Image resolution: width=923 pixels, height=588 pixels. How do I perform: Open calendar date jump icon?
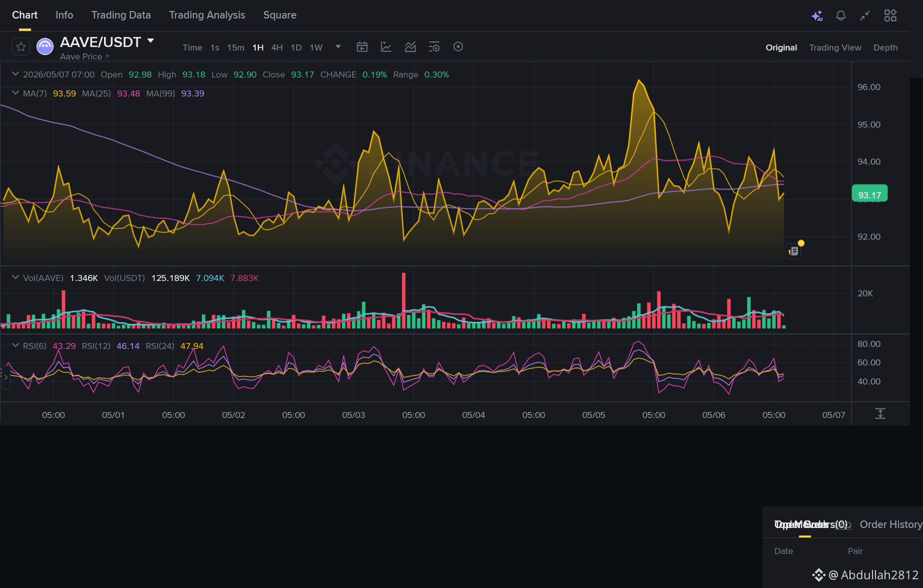tap(362, 47)
